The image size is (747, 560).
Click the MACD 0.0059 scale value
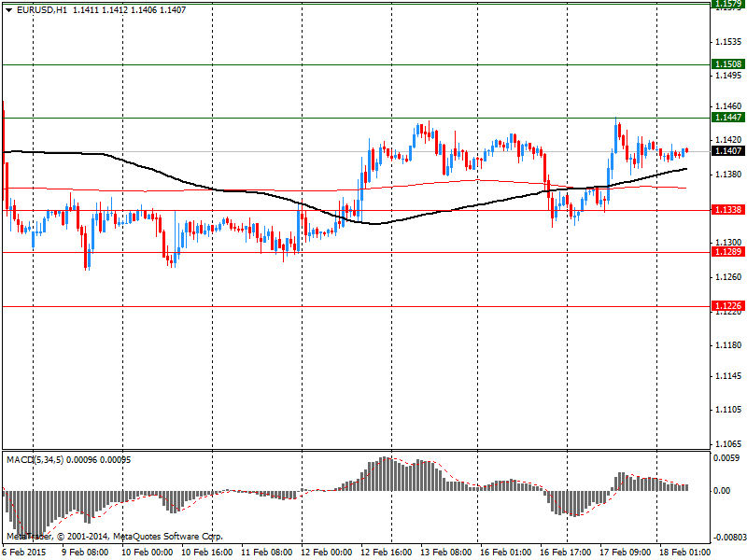click(726, 458)
